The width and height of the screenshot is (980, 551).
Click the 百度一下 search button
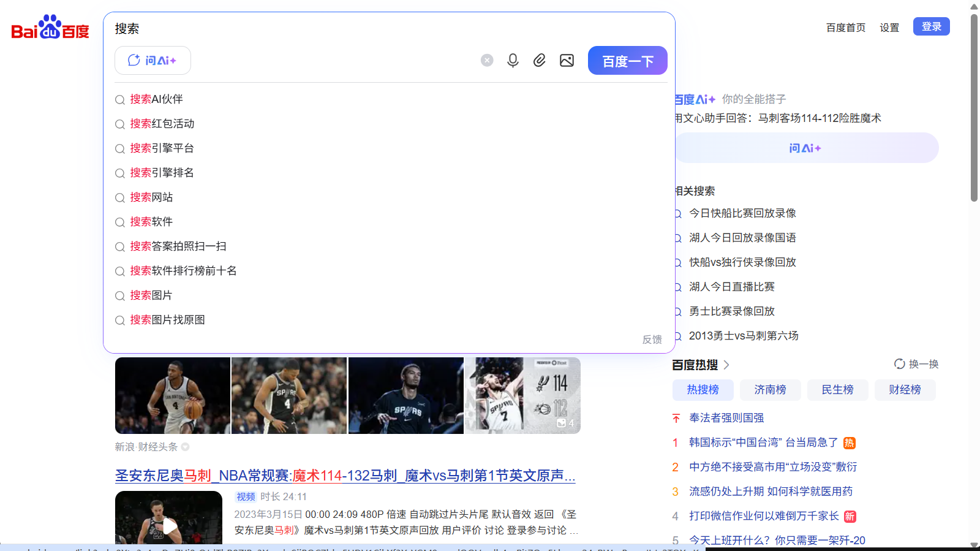tap(628, 60)
